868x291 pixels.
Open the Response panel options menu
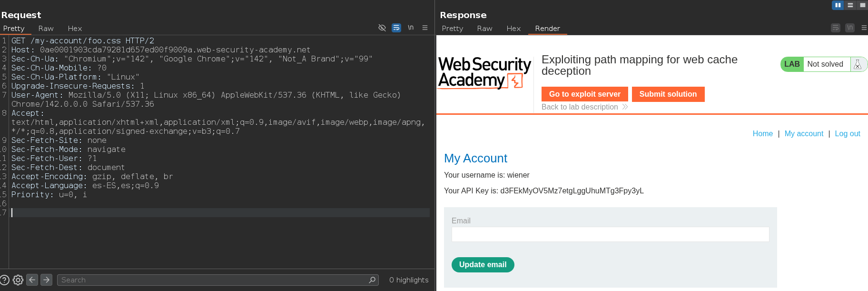pyautogui.click(x=864, y=28)
